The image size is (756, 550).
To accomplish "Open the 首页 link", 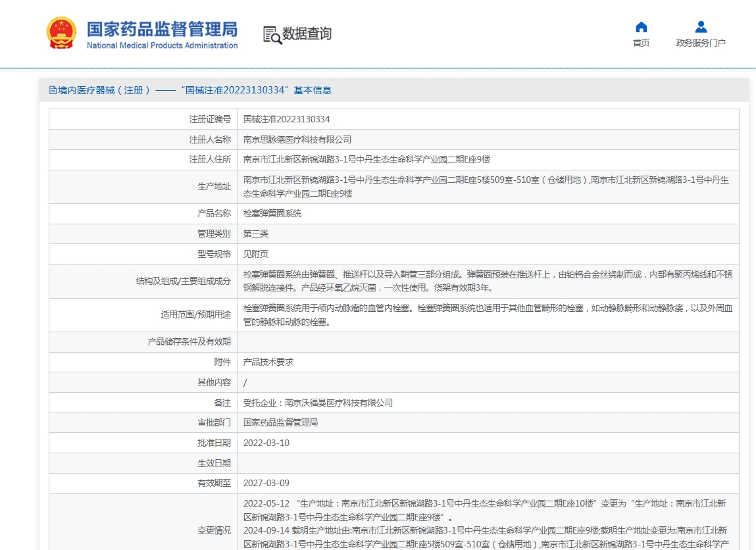I will (x=642, y=43).
